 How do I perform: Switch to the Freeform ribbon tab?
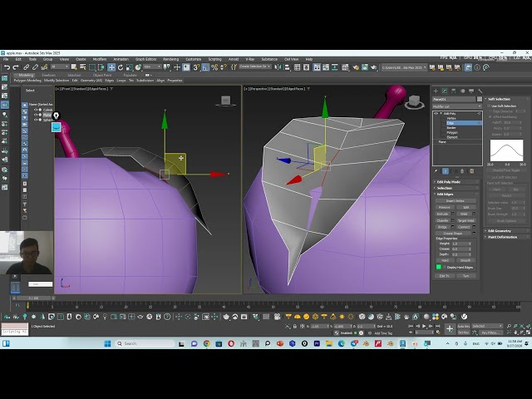[x=48, y=75]
